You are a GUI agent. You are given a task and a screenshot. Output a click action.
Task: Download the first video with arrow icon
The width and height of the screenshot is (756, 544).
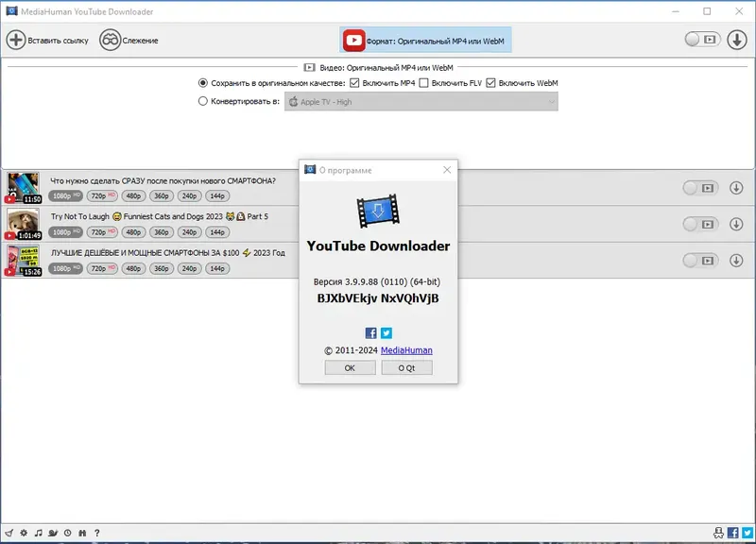736,188
